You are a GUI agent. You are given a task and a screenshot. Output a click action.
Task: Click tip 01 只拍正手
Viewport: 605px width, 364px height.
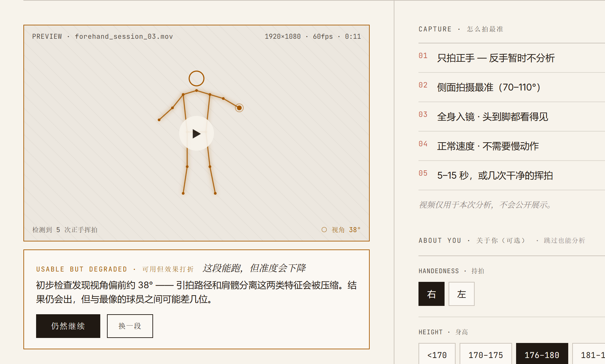pos(512,58)
